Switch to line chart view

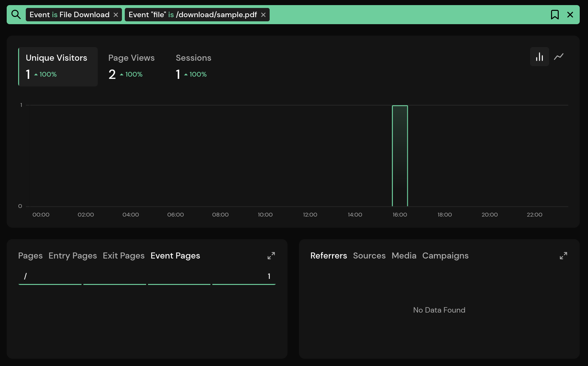[559, 57]
